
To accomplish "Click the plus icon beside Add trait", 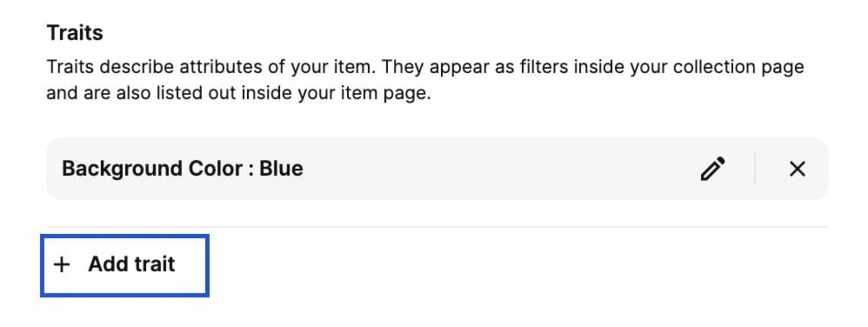I will pyautogui.click(x=61, y=265).
